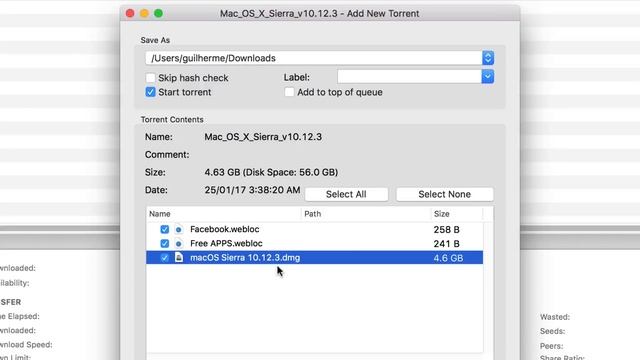The height and width of the screenshot is (360, 640).
Task: Expand the Label dropdown arrow
Action: (488, 76)
